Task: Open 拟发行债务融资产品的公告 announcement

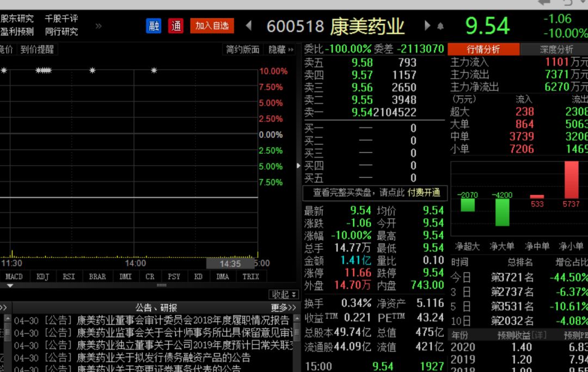Action: (163, 357)
